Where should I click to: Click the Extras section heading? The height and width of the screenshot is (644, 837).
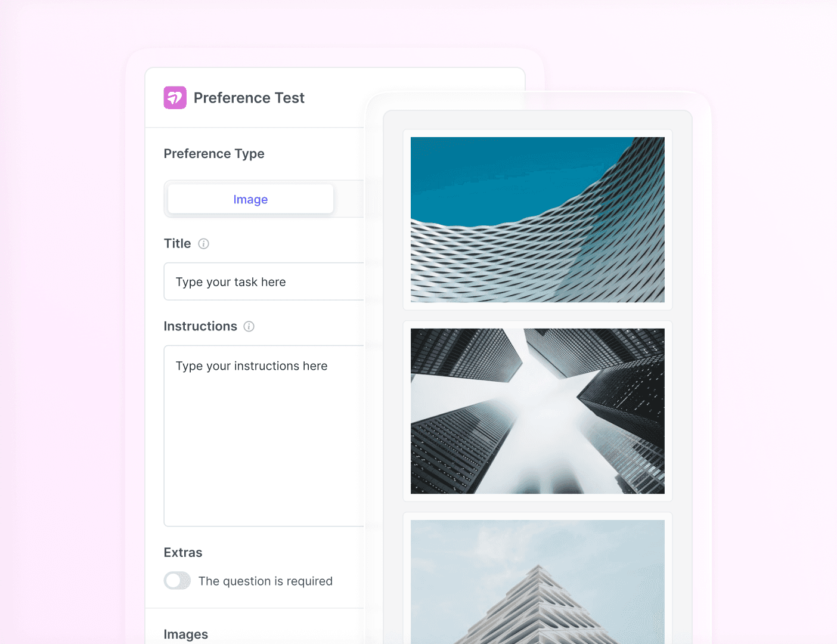click(183, 553)
